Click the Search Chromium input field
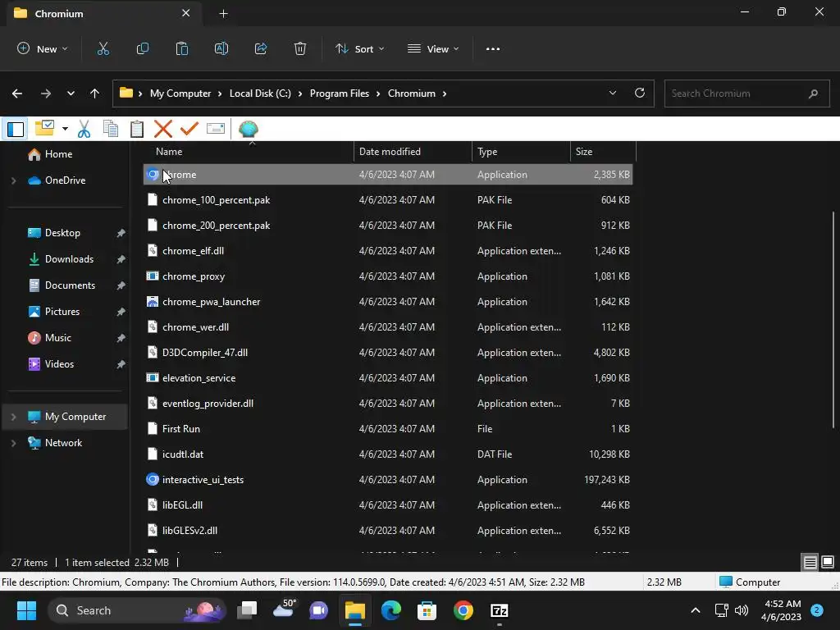The image size is (840, 630). 746,94
